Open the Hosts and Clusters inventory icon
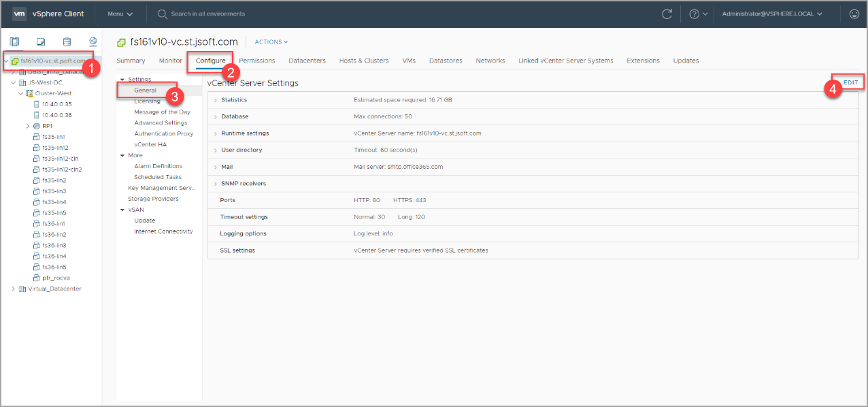The width and height of the screenshot is (868, 407). 15,42
